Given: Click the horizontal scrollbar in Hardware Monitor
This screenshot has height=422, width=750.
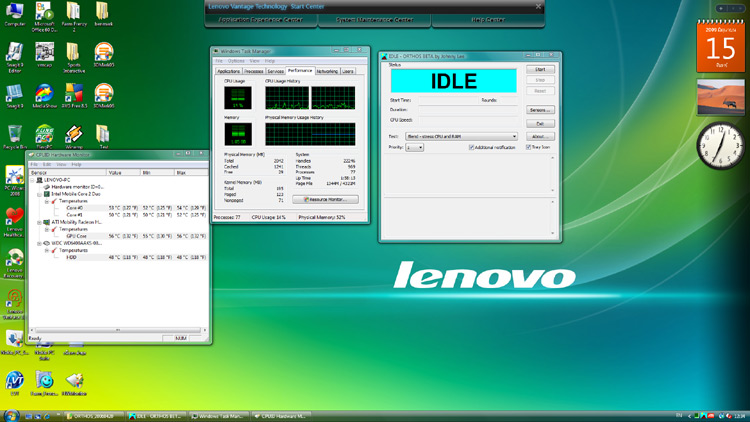Looking at the screenshot, I should [x=118, y=330].
